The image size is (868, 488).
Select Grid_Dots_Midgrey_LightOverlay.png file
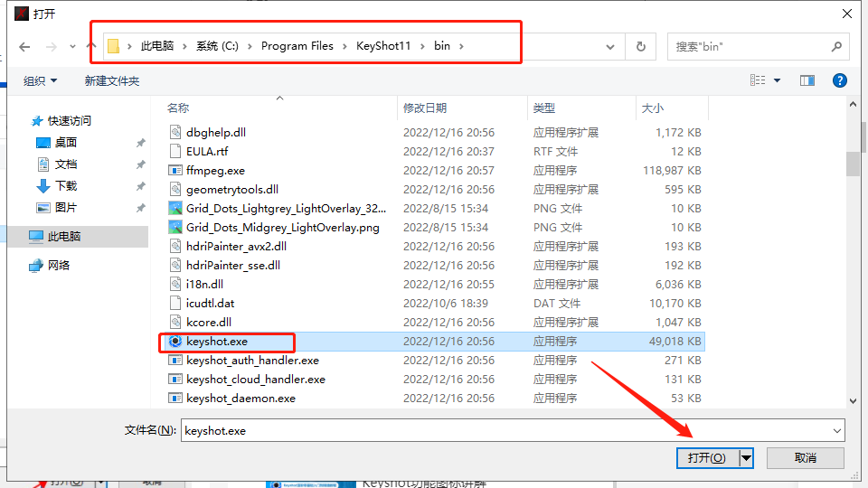pos(283,228)
